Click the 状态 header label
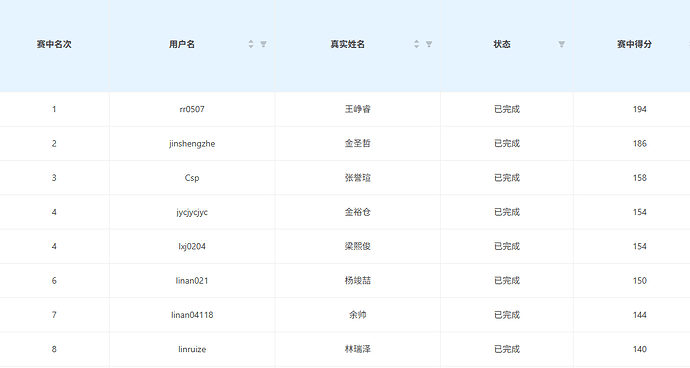 click(502, 44)
